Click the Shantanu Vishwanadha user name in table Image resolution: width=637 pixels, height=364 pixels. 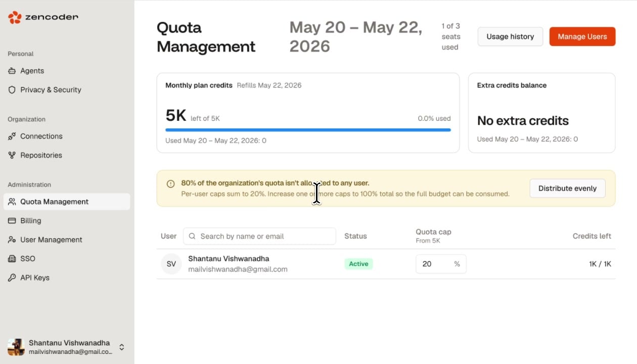(229, 258)
